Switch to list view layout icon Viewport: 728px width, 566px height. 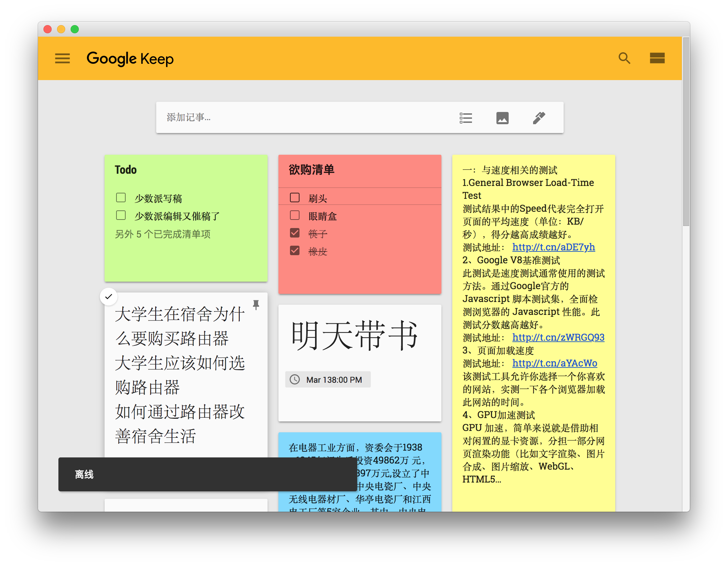pos(657,58)
